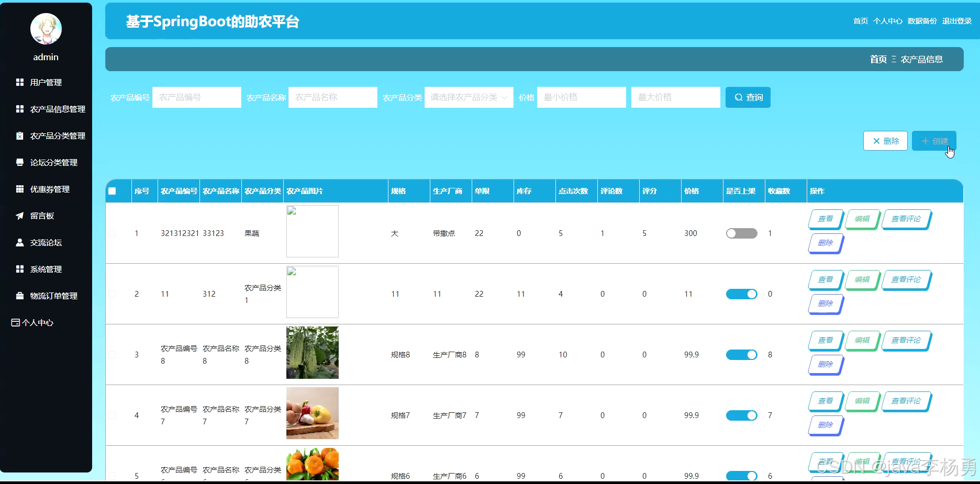Click the 交流论坛 person icon
Viewport: 980px width, 484px height.
point(20,242)
